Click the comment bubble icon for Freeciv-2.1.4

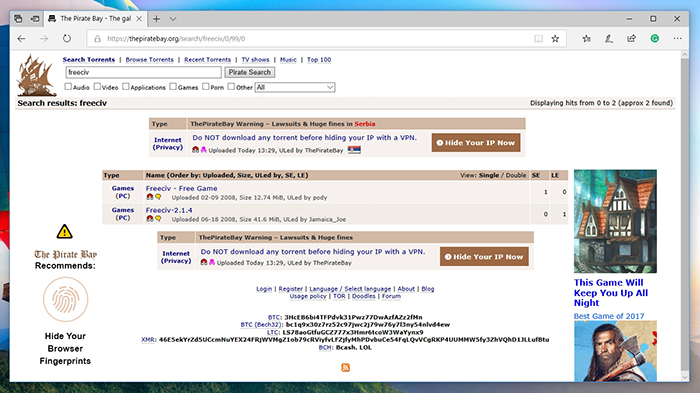point(158,219)
